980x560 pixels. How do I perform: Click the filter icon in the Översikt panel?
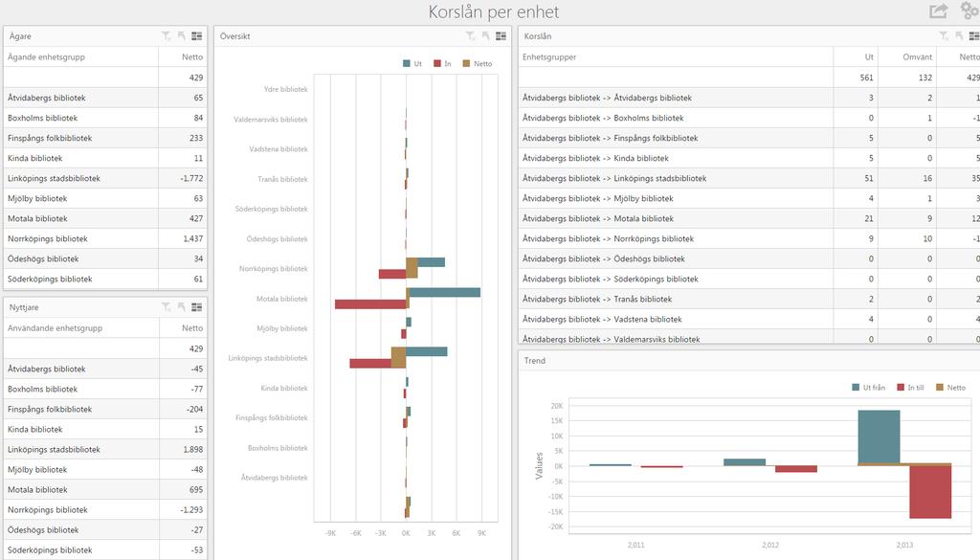(470, 36)
